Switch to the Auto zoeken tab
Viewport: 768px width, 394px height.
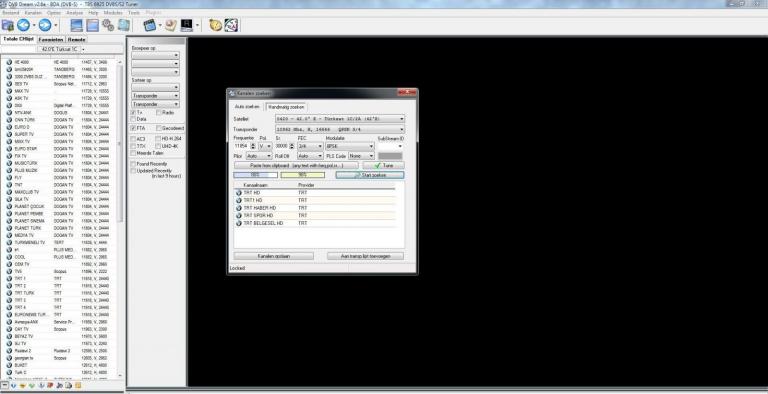(246, 107)
